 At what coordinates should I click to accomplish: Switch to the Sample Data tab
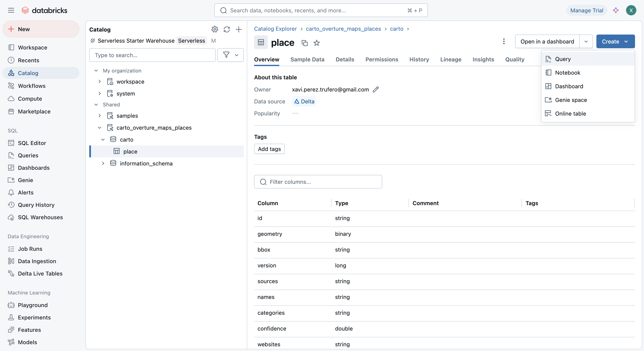coord(307,59)
